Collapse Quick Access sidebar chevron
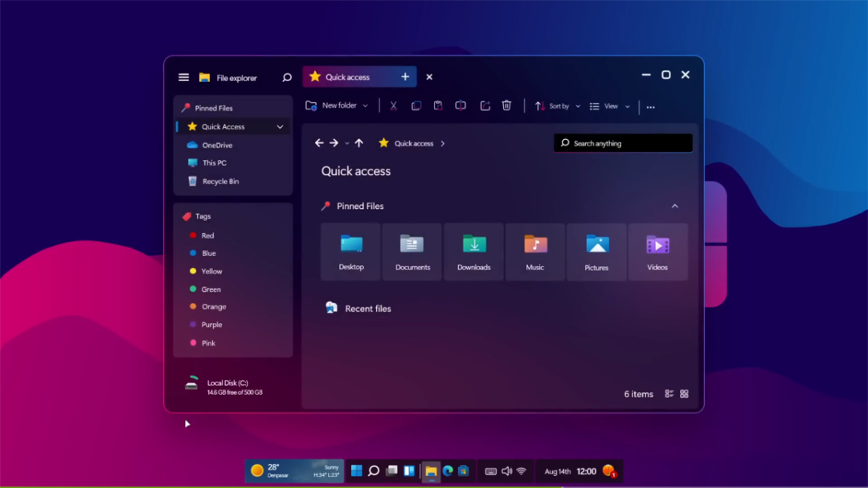The image size is (868, 488). [280, 127]
